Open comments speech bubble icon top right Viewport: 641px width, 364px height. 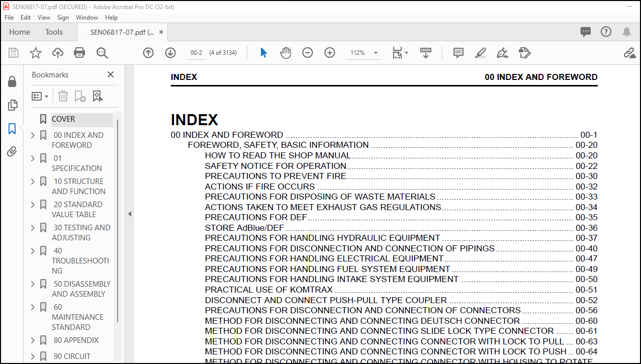(x=586, y=32)
